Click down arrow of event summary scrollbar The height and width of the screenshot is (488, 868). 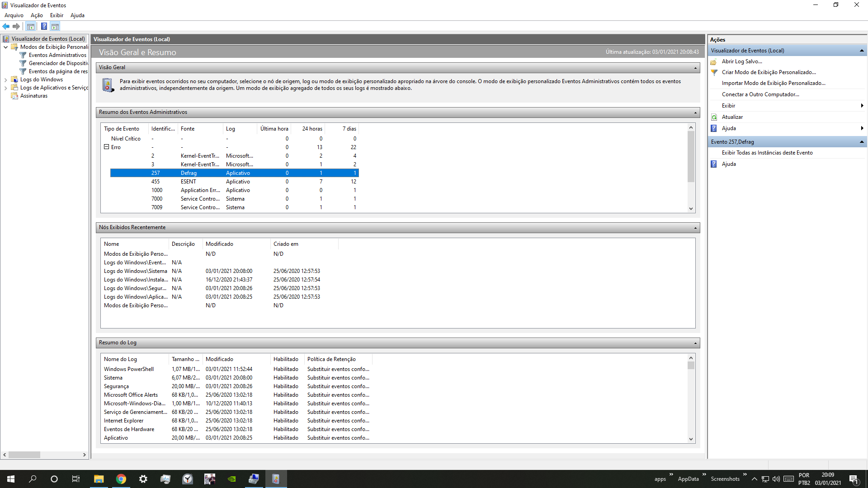691,209
